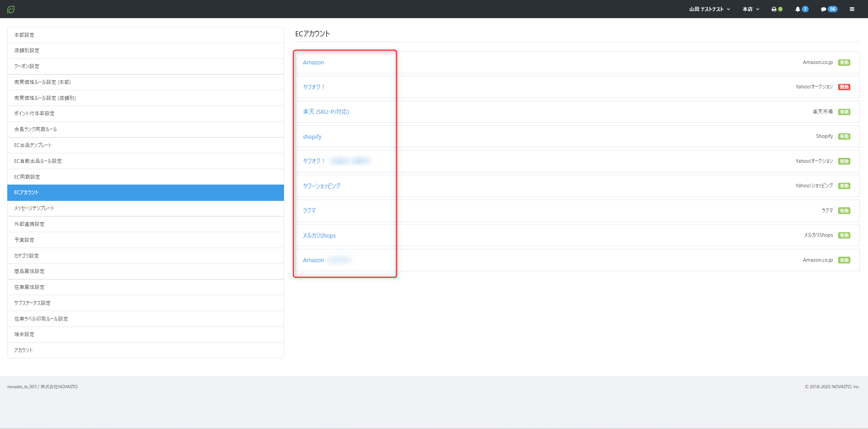Screen dimensions: 868x429
Task: Click the © 2018-2025 NOVASTO, Inc. text
Action: coord(832,387)
